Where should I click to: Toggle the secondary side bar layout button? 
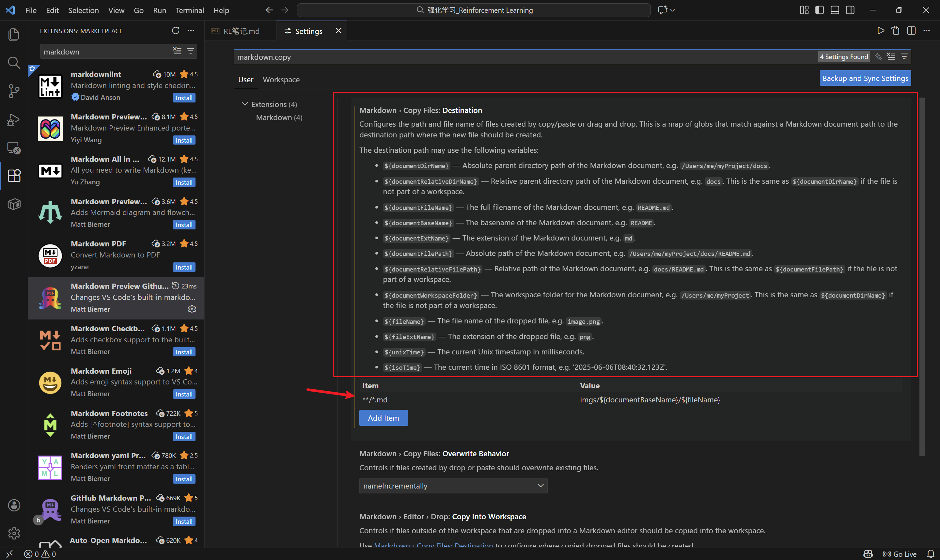[x=850, y=10]
